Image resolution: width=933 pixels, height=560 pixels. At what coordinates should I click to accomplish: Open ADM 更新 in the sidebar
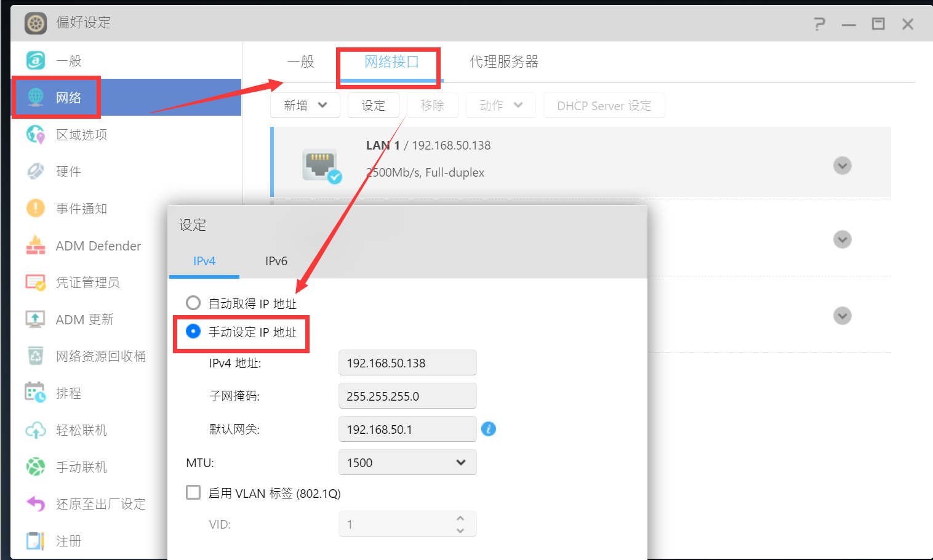tap(85, 319)
